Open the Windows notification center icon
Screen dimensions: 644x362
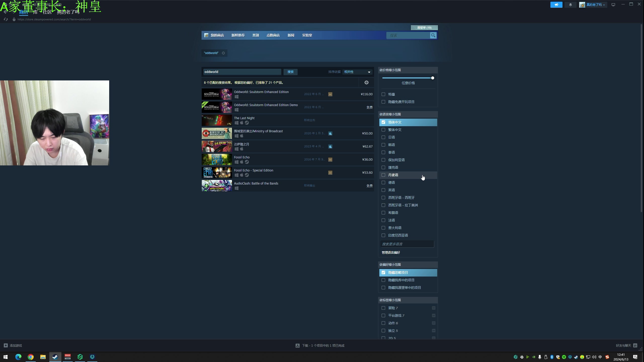tap(635, 357)
